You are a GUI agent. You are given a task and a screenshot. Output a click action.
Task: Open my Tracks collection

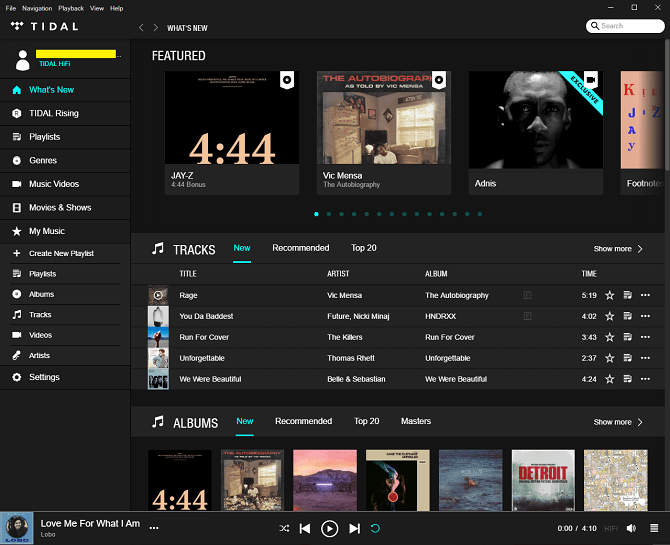tap(65, 315)
